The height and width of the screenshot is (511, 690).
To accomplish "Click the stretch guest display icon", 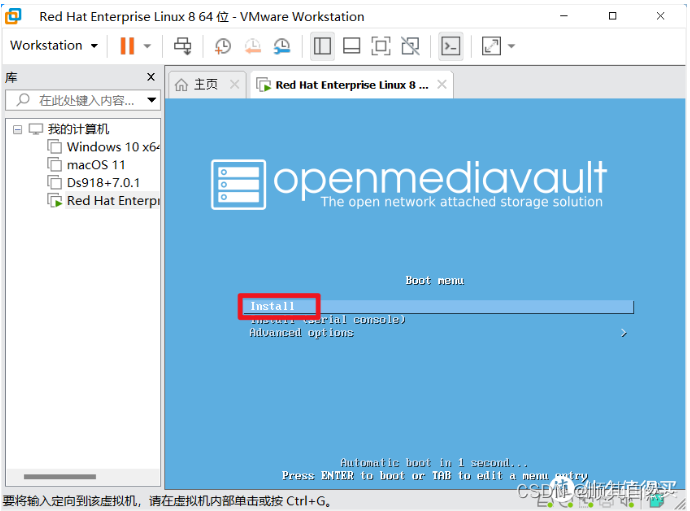I will [491, 46].
